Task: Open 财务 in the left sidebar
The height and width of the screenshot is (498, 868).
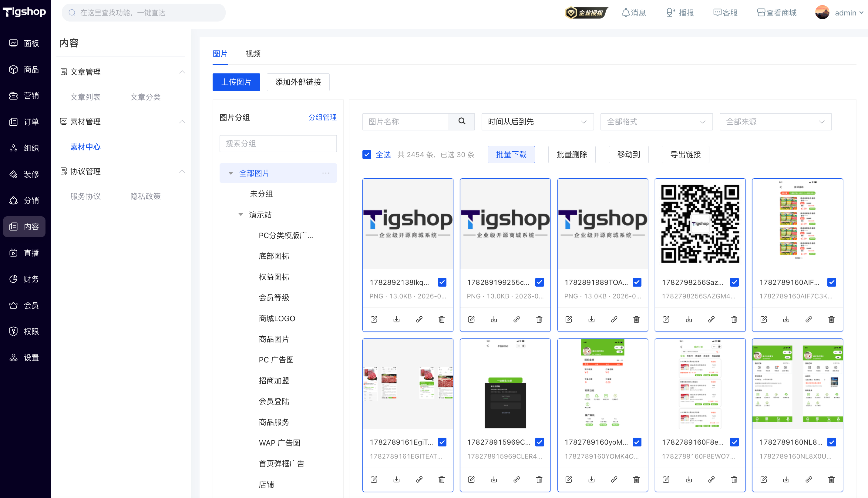Action: (x=24, y=279)
